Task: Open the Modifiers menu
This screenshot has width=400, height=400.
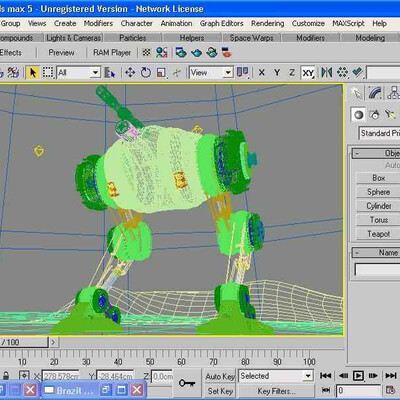Action: point(98,23)
